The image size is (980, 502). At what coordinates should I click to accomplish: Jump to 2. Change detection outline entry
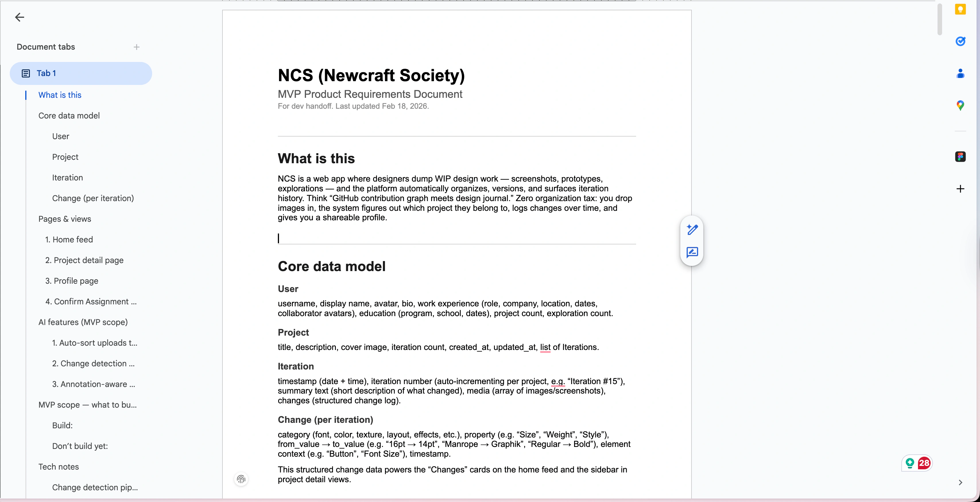click(93, 363)
